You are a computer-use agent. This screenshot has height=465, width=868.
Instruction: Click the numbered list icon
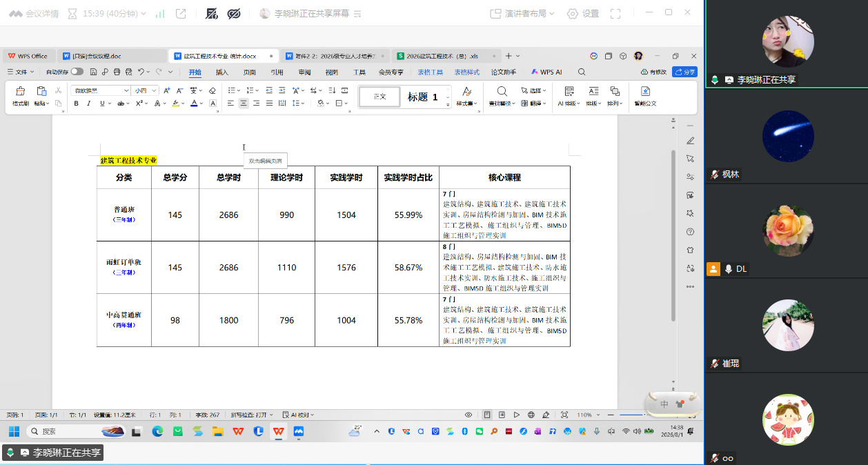coord(250,90)
